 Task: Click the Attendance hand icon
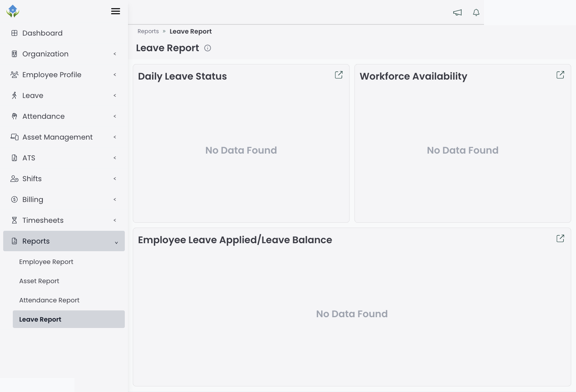pos(14,116)
